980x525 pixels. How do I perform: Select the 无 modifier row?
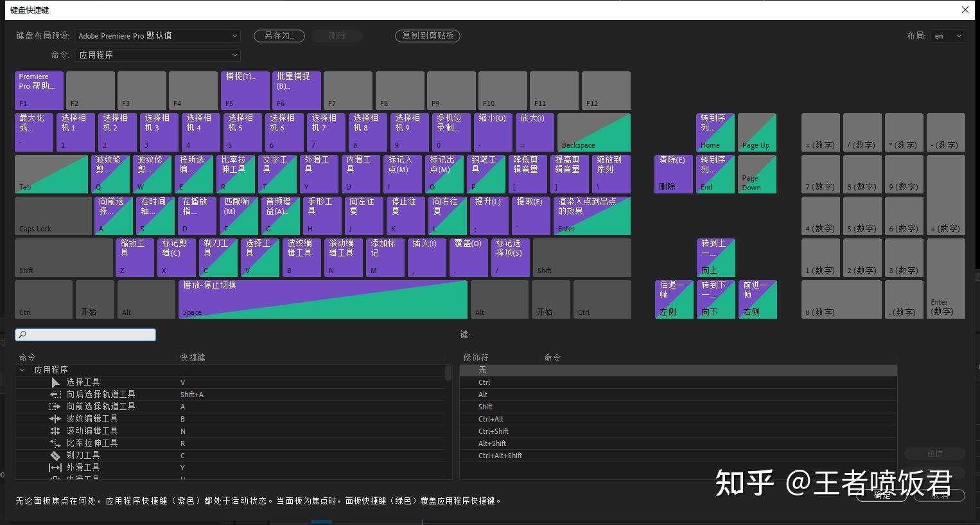pos(678,370)
